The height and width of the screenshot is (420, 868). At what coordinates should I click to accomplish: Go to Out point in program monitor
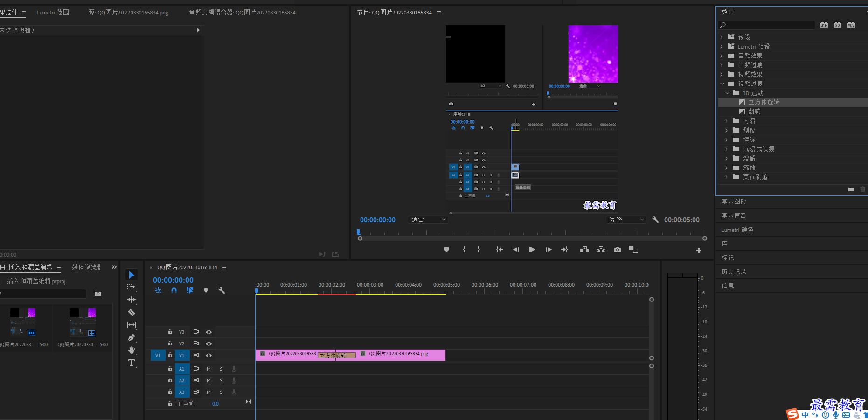coord(564,250)
